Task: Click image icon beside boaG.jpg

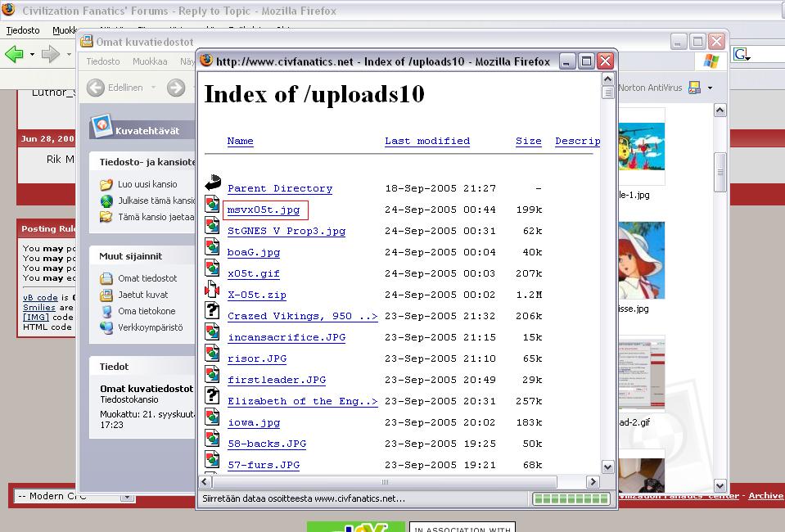Action: pos(212,246)
